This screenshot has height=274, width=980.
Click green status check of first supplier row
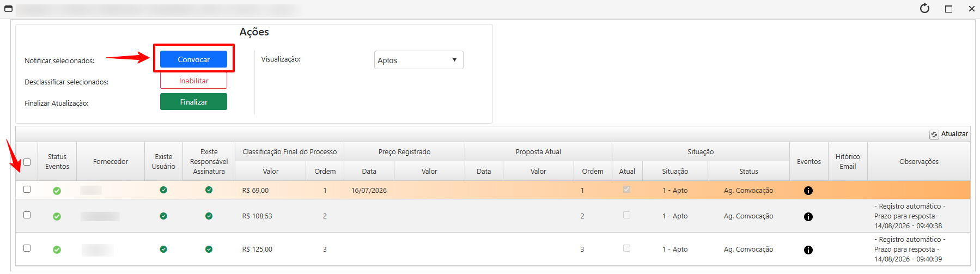pos(57,191)
